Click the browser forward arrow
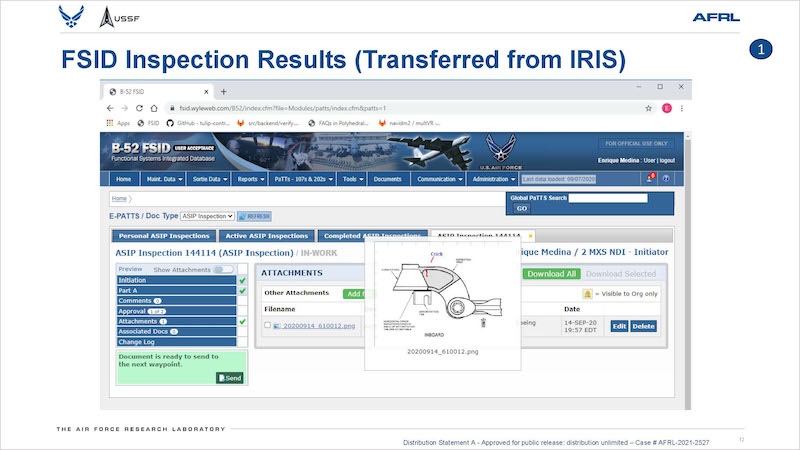Viewport: 800px width, 450px height. (x=124, y=108)
